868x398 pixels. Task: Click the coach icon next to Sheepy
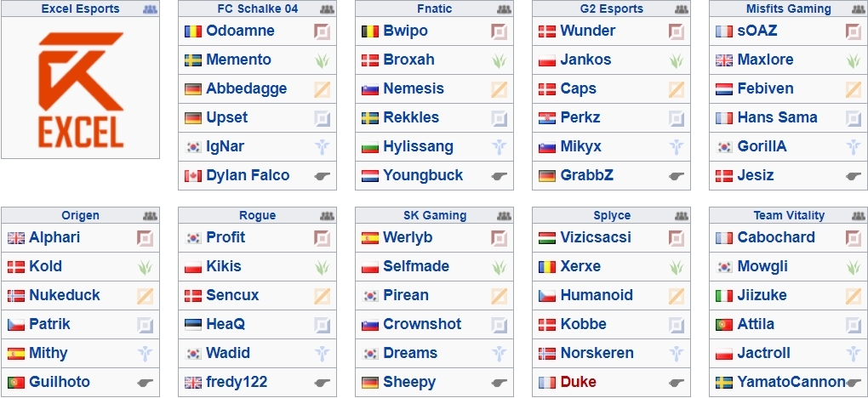[500, 383]
